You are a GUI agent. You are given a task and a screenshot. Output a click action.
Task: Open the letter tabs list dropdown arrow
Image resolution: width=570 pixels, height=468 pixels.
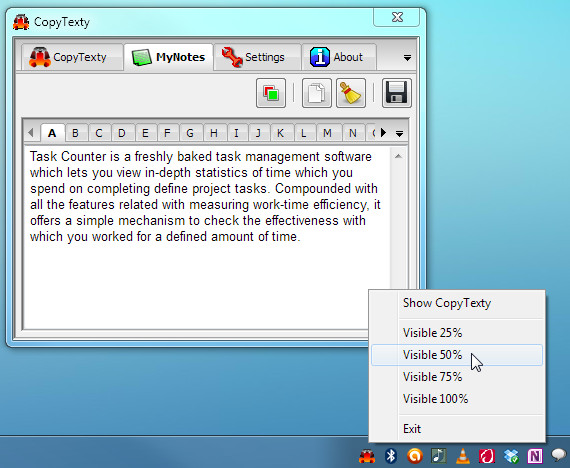(x=400, y=134)
